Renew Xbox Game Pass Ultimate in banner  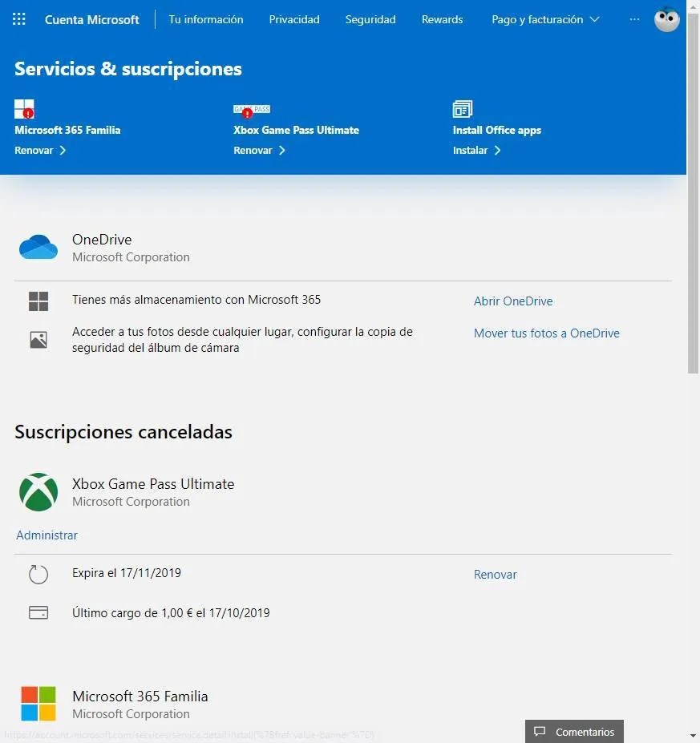(259, 150)
